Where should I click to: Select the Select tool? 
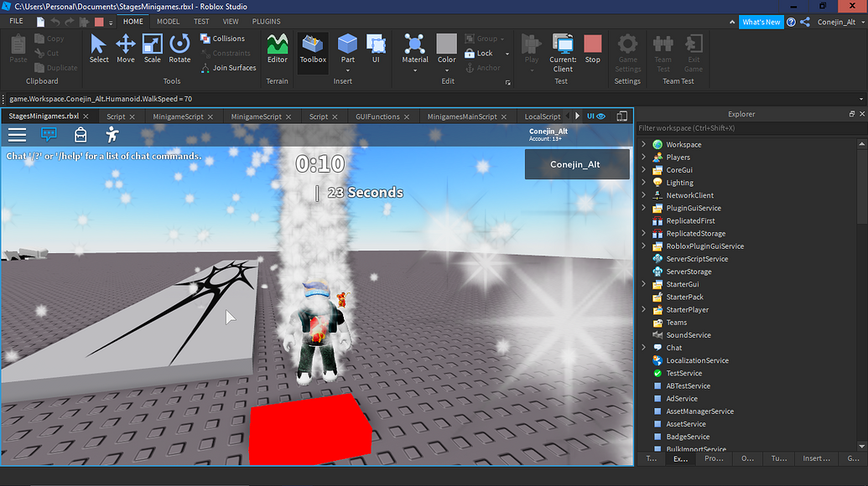pyautogui.click(x=98, y=49)
